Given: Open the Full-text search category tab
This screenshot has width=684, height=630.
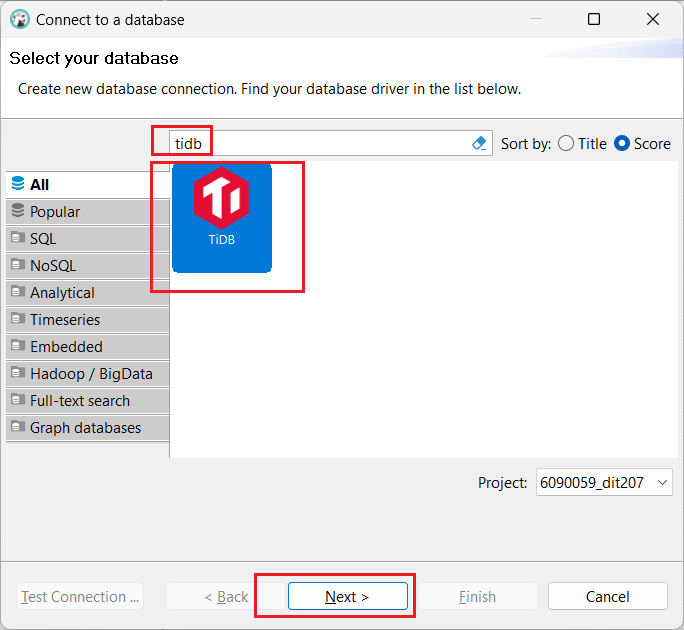Looking at the screenshot, I should [x=88, y=401].
